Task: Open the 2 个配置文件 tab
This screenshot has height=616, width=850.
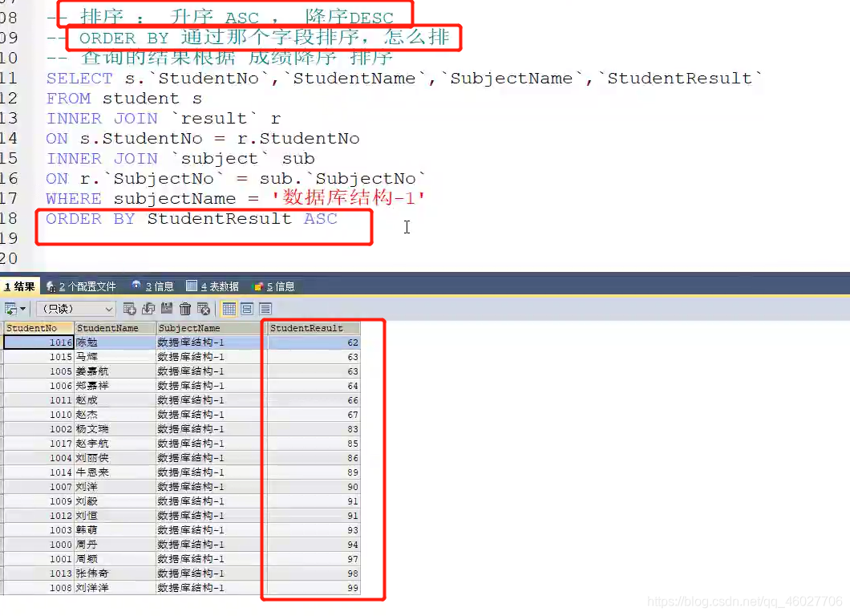Action: coord(81,286)
